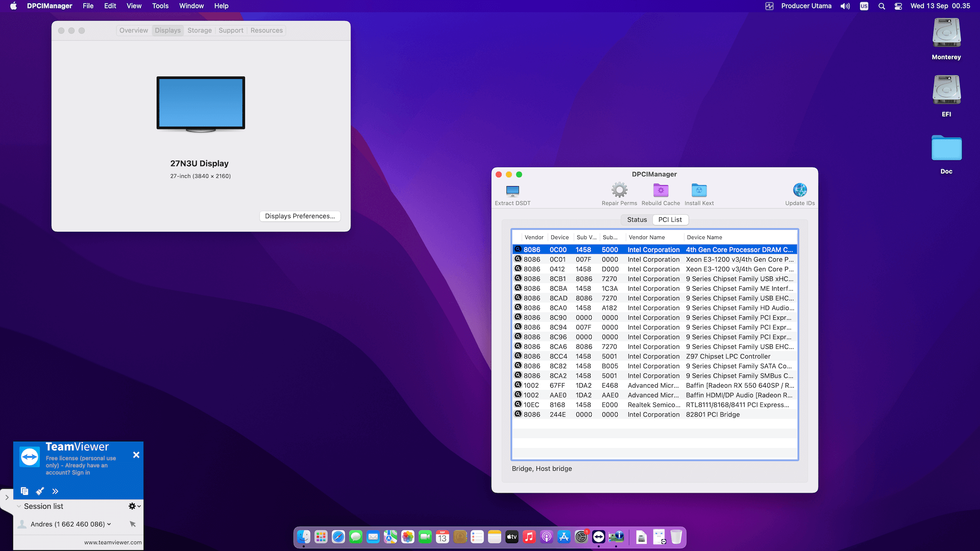
Task: Open Spotlight search in menu bar
Action: [881, 6]
